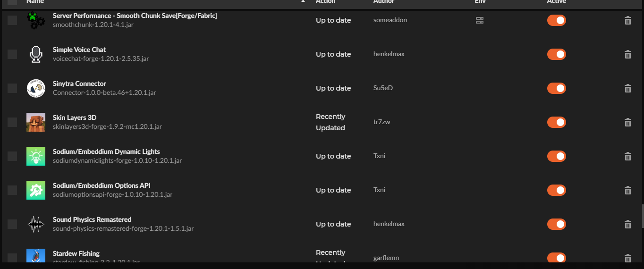Tick the checkbox next to Sinytra Connector
Screen dimensions: 644x269
(x=12, y=88)
